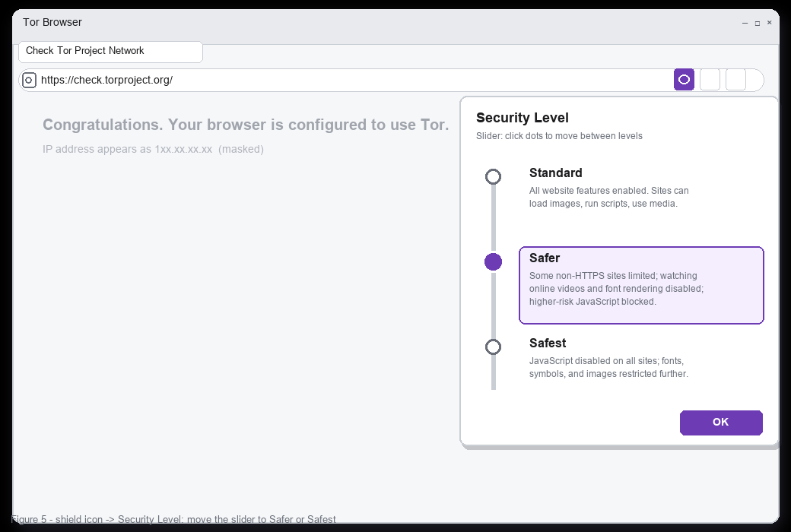Click the "JavaScript disabled on all sites" description
The image size is (791, 532).
(608, 368)
